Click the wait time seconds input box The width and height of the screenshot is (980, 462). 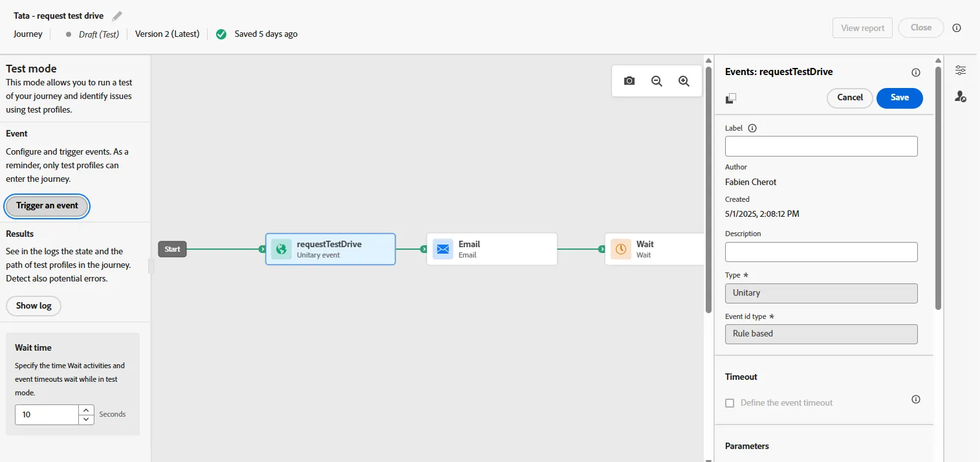(47, 415)
